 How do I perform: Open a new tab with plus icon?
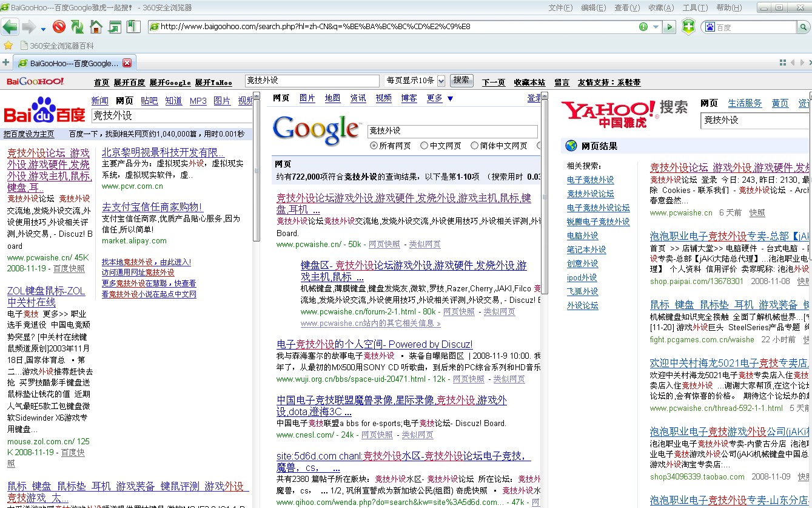[5, 63]
